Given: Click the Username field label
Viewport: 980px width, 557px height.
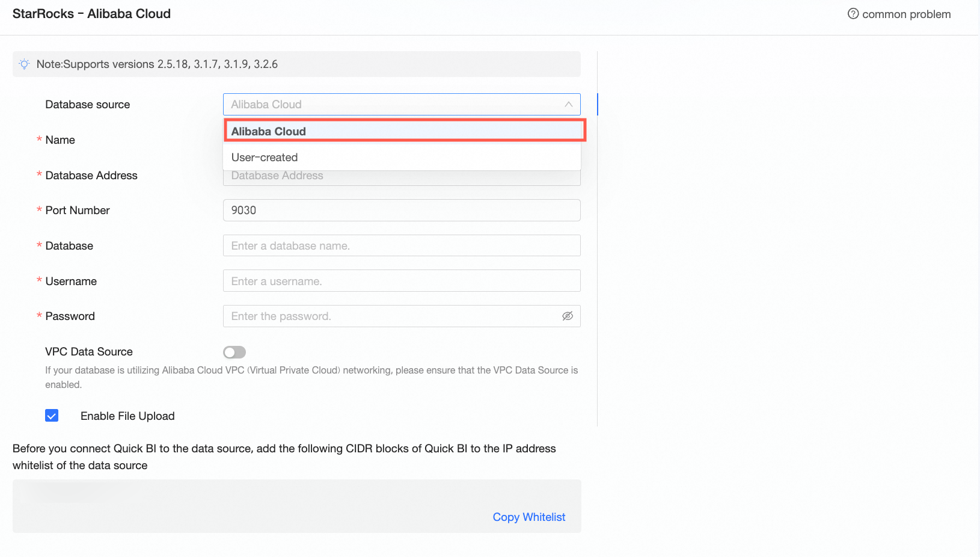Looking at the screenshot, I should tap(71, 282).
